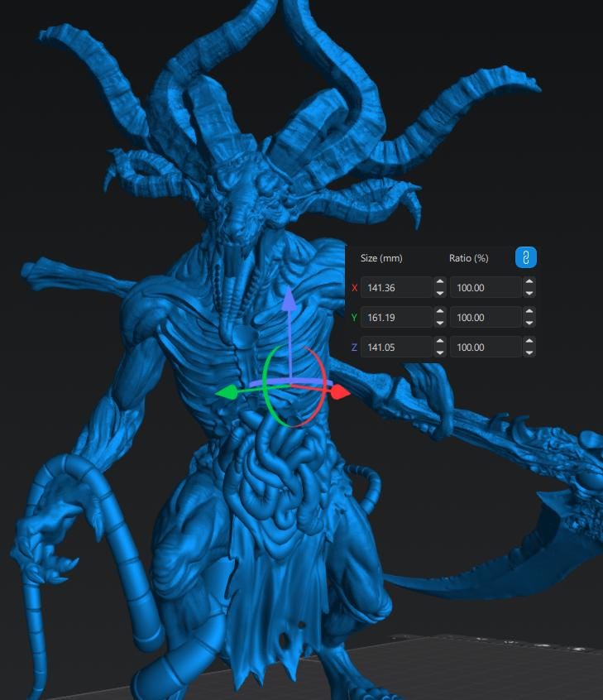Click the Y size field showing 161.19
The height and width of the screenshot is (700, 603).
click(x=396, y=318)
